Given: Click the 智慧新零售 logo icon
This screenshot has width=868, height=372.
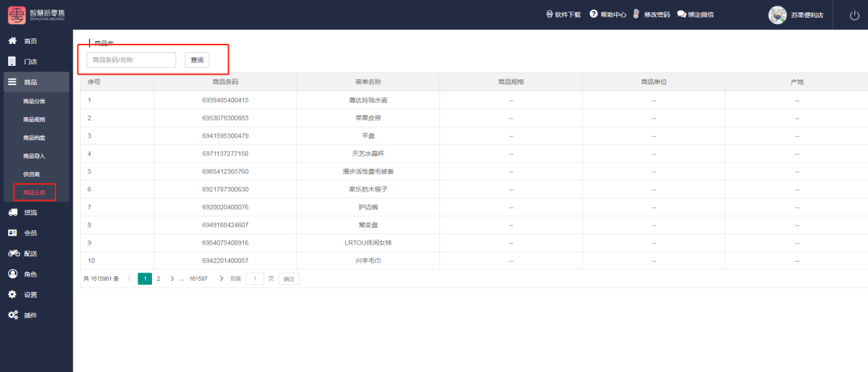Looking at the screenshot, I should coord(16,14).
